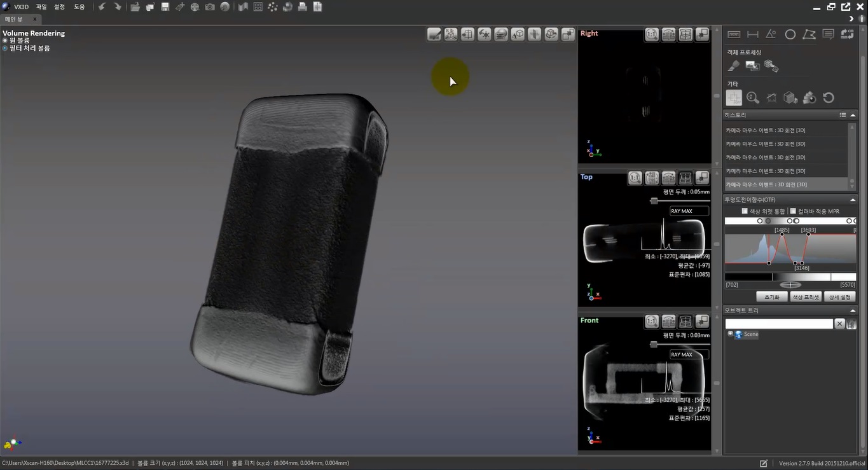Viewport: 868px width, 470px height.
Task: Open the 파일 menu
Action: coord(41,6)
